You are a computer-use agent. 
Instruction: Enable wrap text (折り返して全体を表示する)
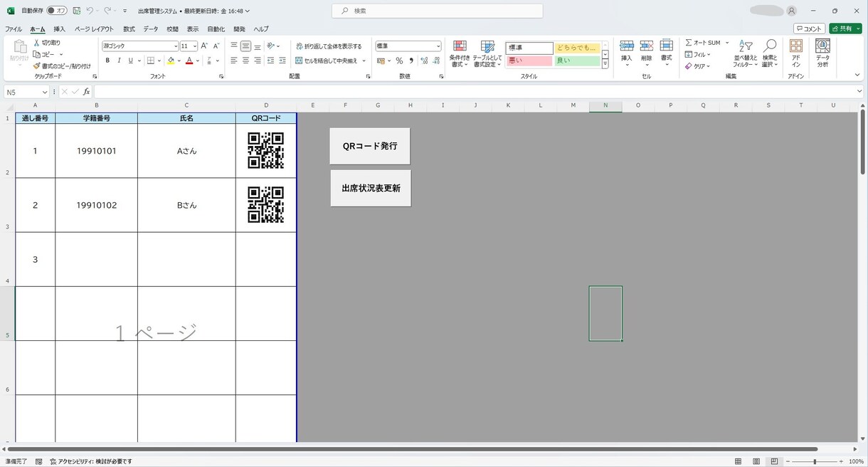coord(329,46)
